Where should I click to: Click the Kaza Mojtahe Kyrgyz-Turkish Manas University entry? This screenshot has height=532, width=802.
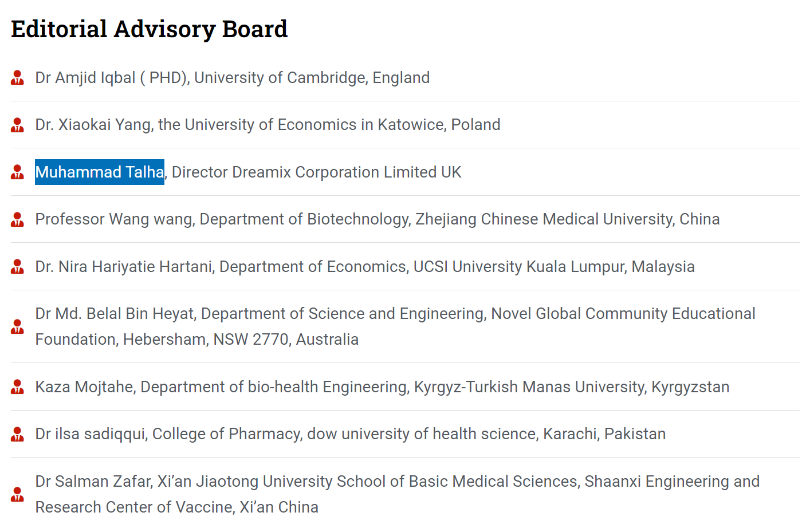(x=382, y=387)
